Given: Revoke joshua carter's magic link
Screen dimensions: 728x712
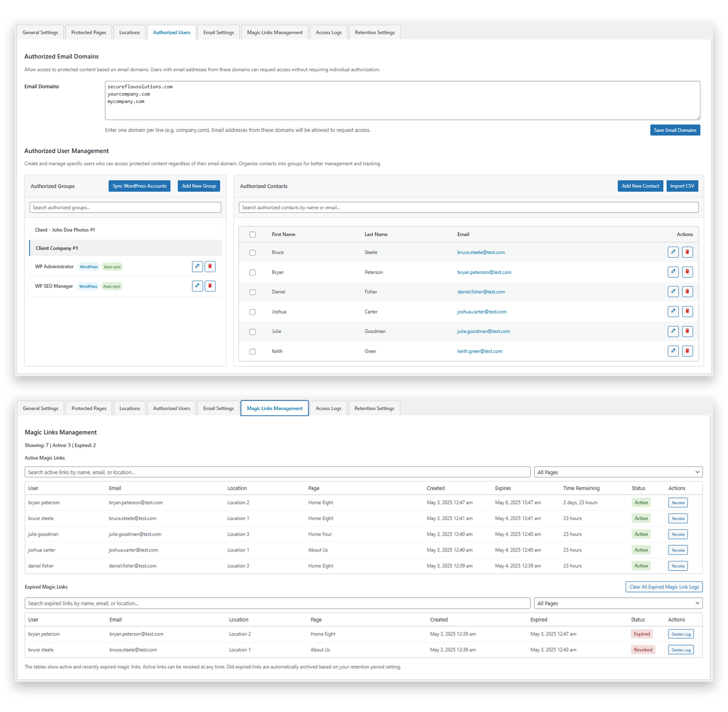Looking at the screenshot, I should 678,550.
